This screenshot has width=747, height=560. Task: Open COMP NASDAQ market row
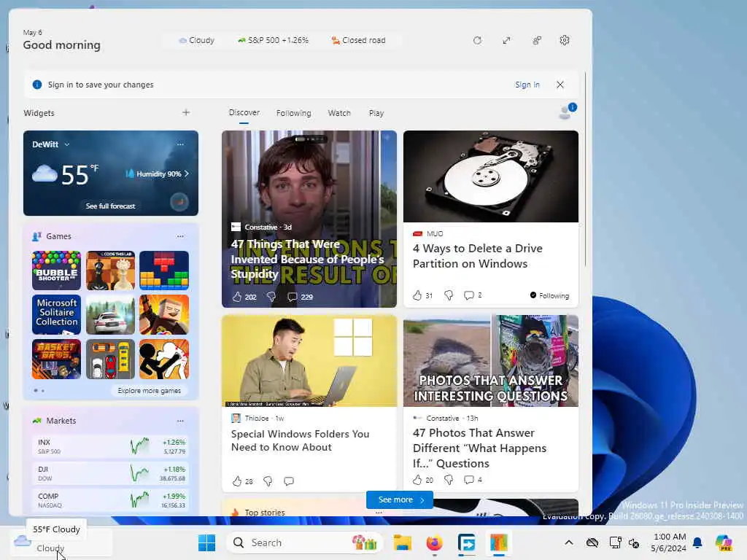point(111,500)
